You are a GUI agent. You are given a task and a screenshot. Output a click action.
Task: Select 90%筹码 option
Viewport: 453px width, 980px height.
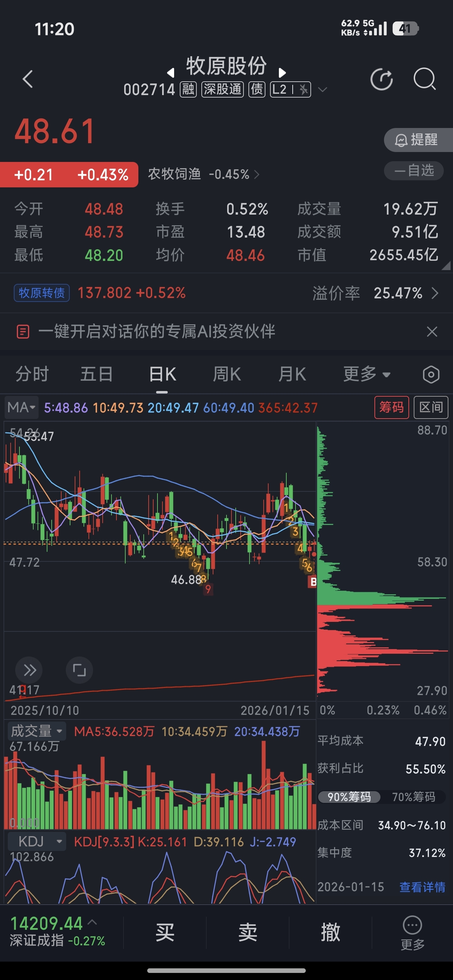(x=349, y=797)
